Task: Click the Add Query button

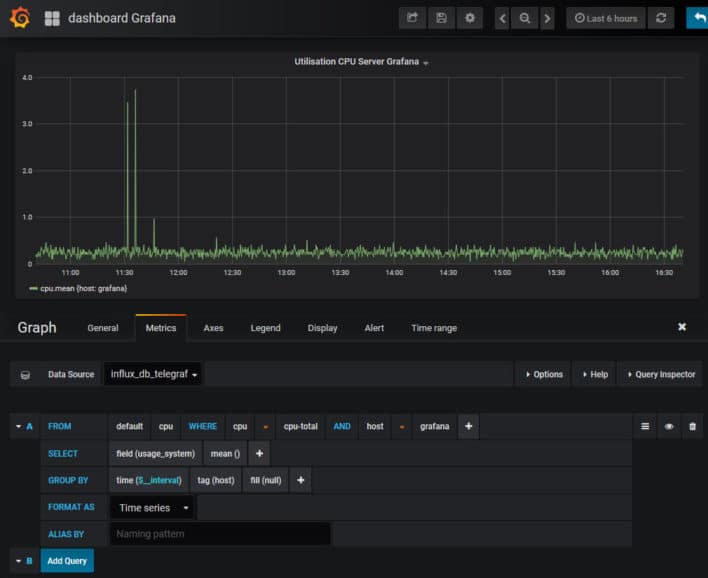Action: coord(67,561)
